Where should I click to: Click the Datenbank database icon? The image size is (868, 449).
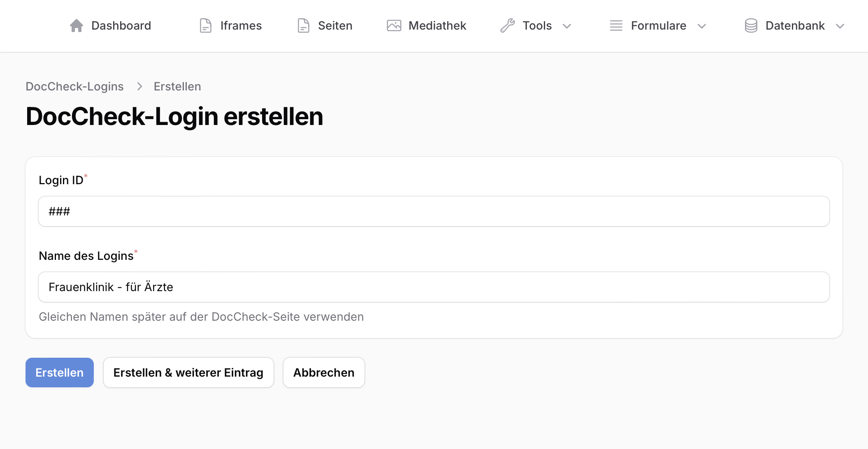click(x=751, y=25)
